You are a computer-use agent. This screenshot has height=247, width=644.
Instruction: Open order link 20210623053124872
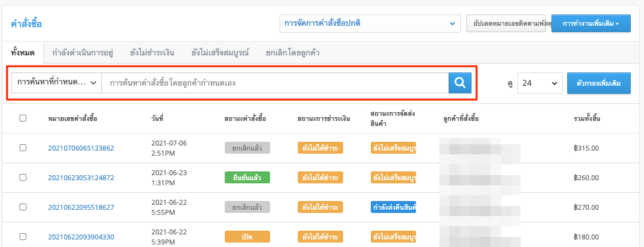[x=81, y=178]
